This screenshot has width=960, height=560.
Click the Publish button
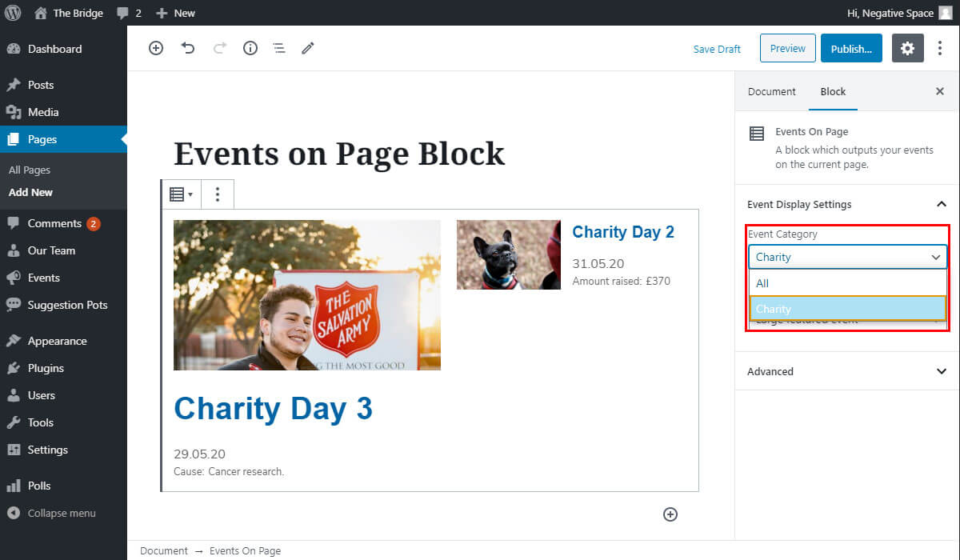[851, 48]
